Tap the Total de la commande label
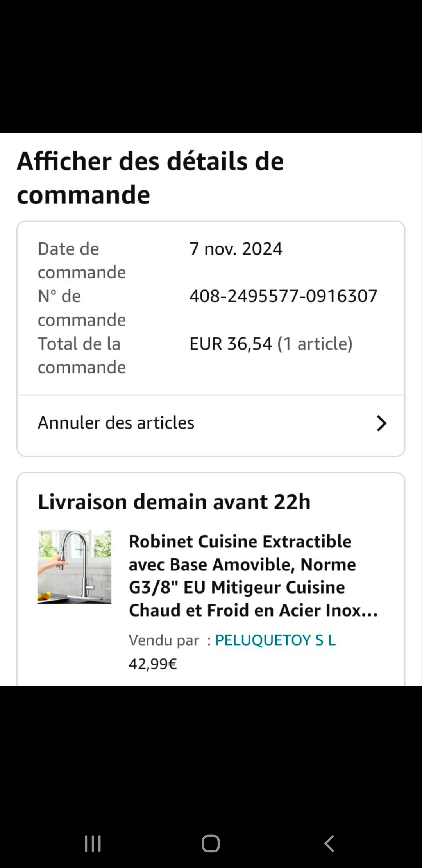 pyautogui.click(x=82, y=355)
